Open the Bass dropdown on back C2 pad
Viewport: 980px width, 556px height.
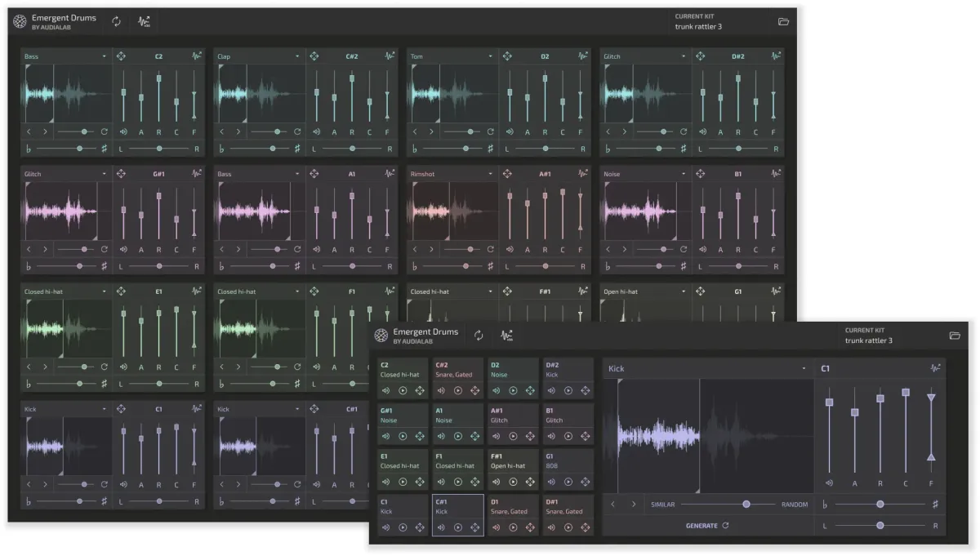point(66,56)
